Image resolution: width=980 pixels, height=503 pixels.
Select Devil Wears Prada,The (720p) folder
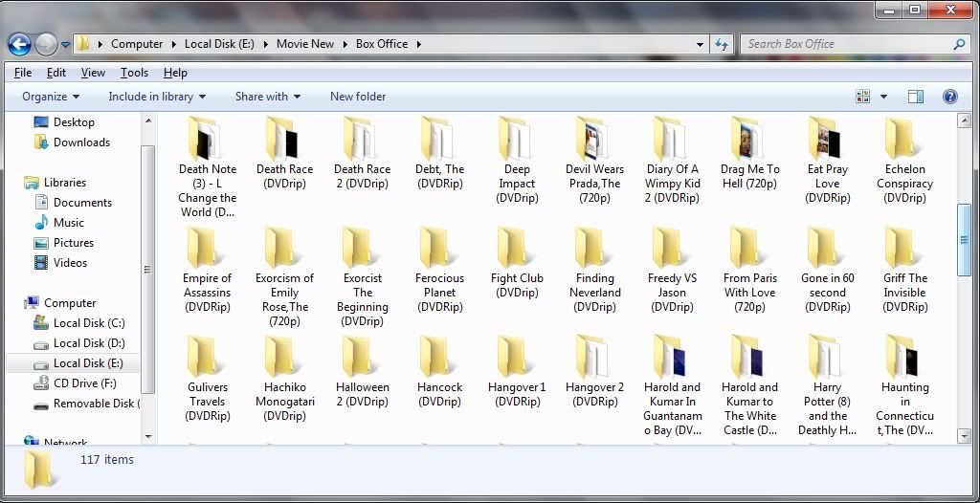tap(594, 161)
